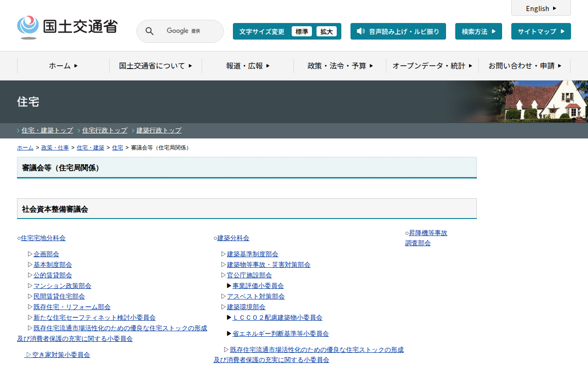Click the arrow icon on サイトマップ
Image resolution: width=588 pixels, height=368 pixels.
[562, 31]
